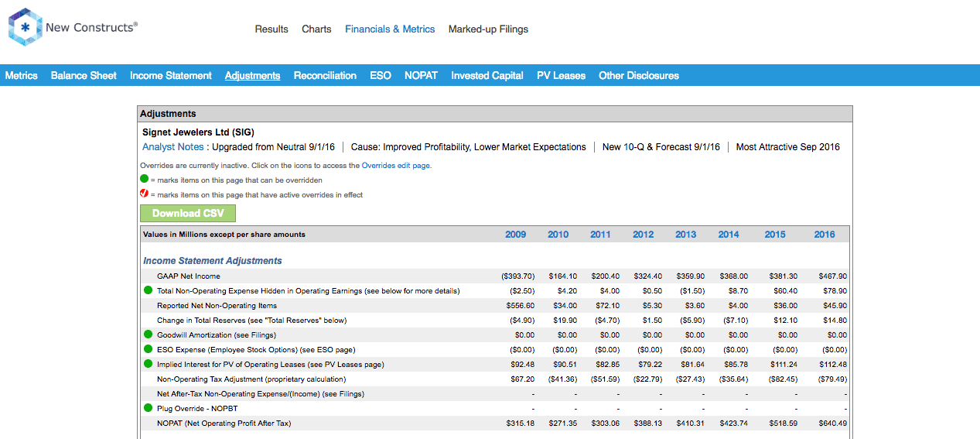980x439 pixels.
Task: Click the $60.40 hidden non-operating expense value
Action: point(785,291)
